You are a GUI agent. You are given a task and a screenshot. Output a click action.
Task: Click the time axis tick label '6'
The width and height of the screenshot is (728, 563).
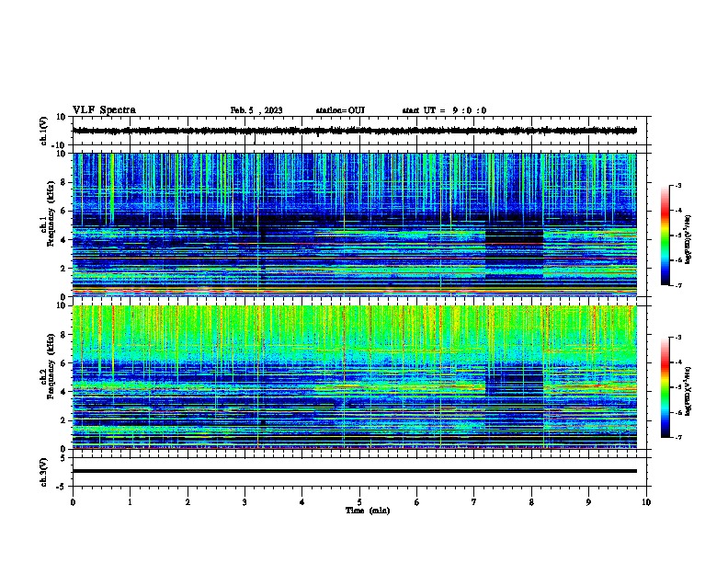(x=417, y=502)
